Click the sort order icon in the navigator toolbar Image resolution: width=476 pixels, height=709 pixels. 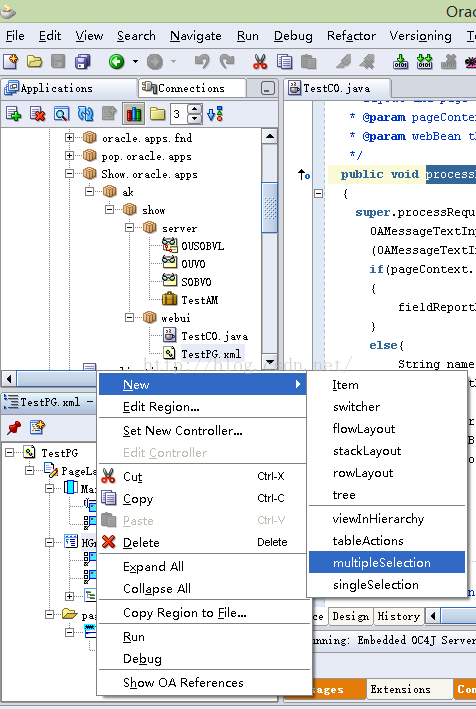coord(215,114)
